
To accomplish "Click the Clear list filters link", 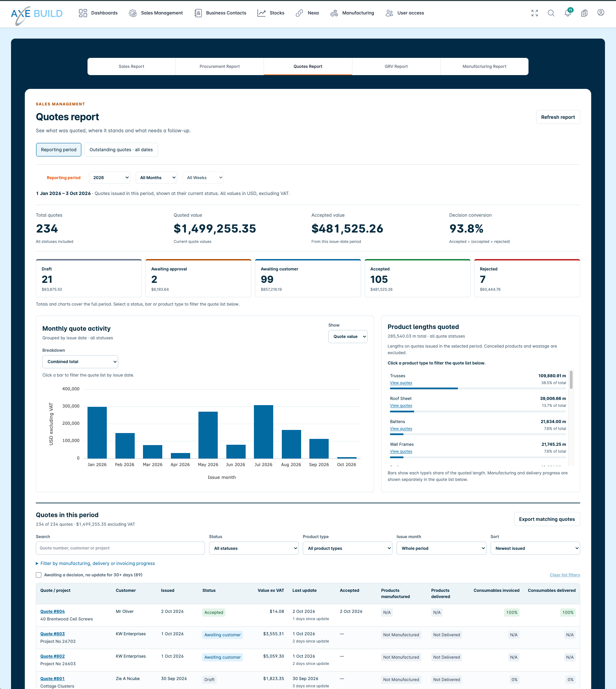I will click(565, 575).
